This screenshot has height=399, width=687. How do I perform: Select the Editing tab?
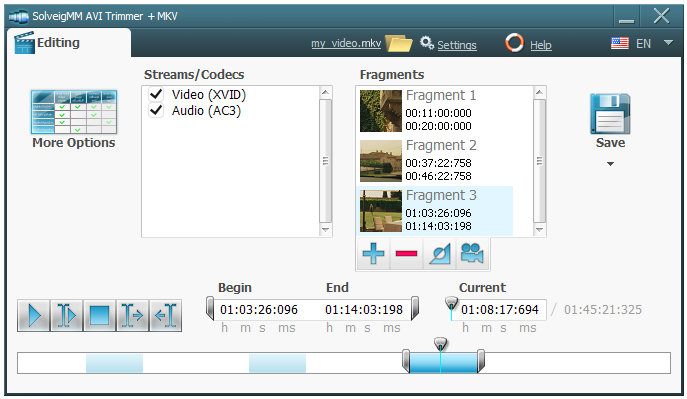(68, 43)
